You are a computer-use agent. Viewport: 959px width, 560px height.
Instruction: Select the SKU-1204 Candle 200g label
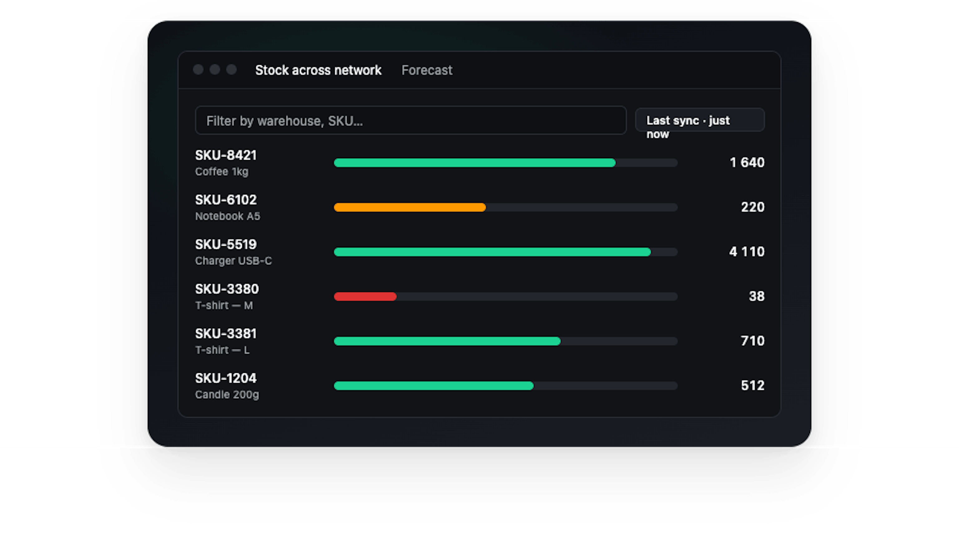click(227, 385)
